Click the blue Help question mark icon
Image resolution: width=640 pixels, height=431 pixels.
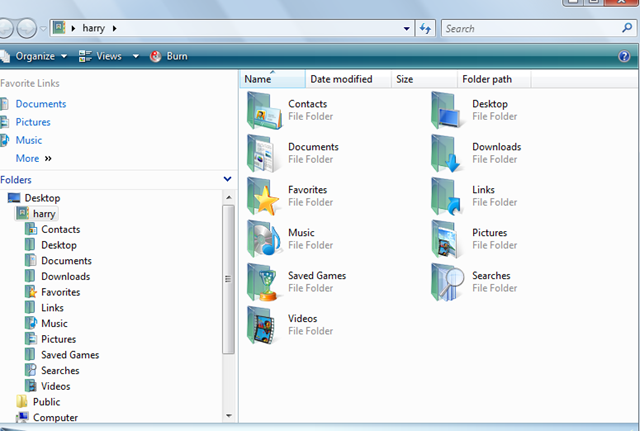624,56
